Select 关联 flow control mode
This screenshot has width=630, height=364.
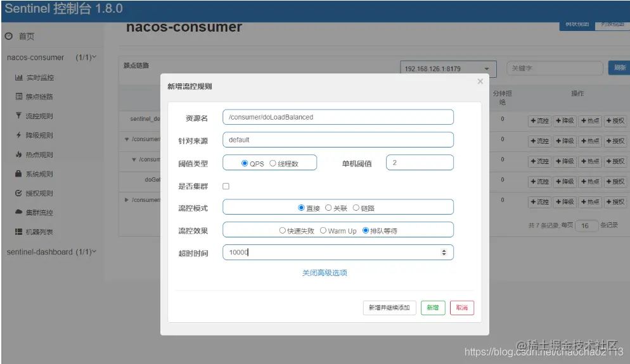click(x=328, y=208)
